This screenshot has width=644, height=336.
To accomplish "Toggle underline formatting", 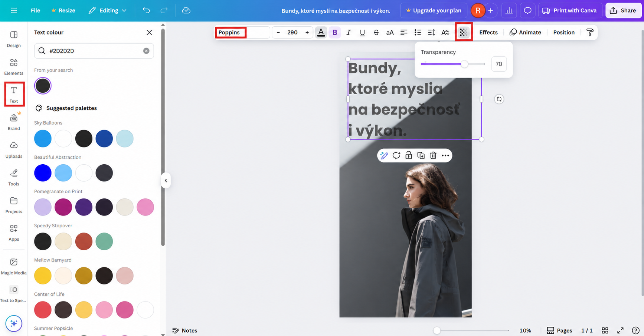I will (x=362, y=32).
